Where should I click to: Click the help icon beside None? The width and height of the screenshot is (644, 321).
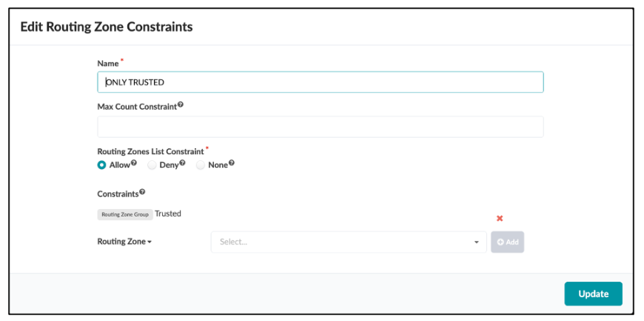click(232, 164)
